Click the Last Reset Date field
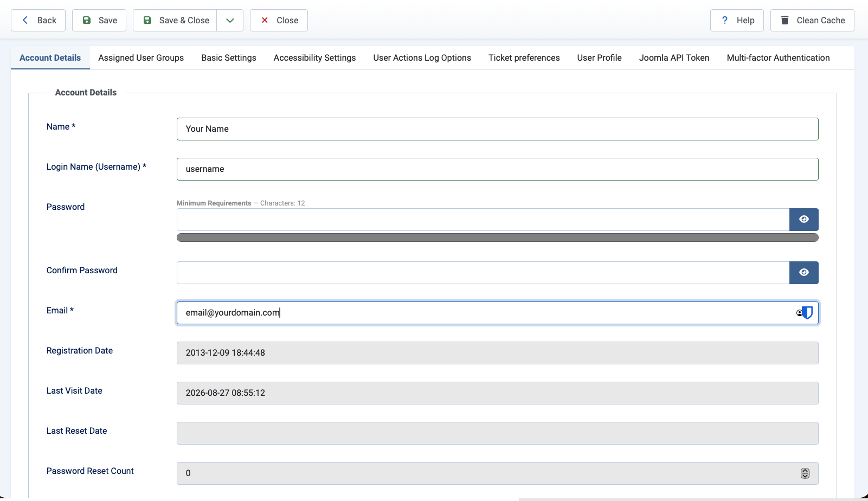 point(497,433)
